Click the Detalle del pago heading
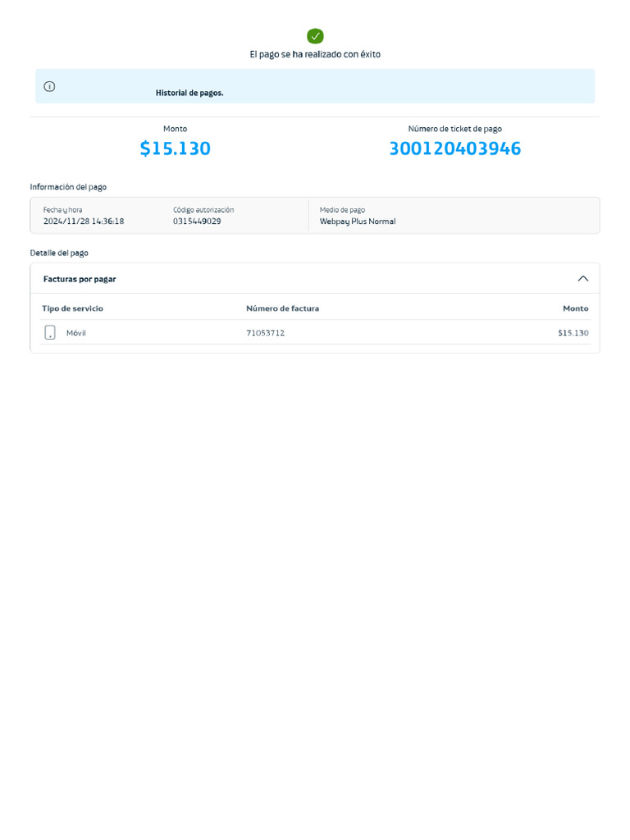630x840 pixels. 59,253
